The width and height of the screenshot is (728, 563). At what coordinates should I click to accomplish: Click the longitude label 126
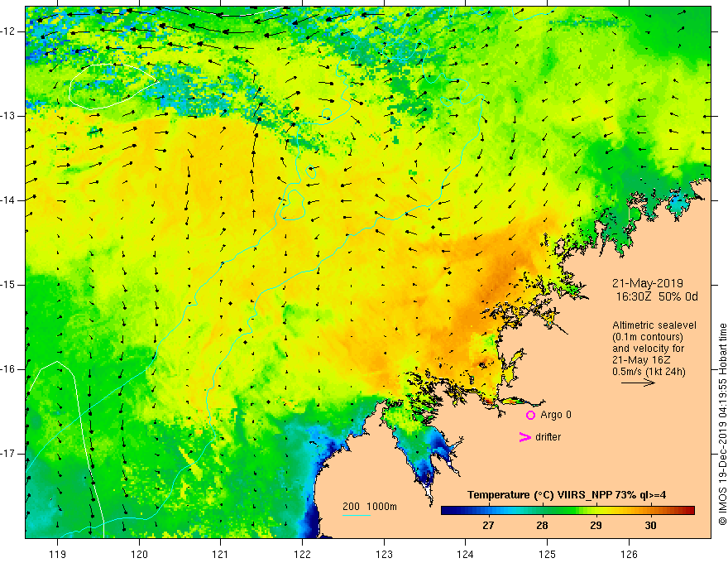click(x=629, y=554)
